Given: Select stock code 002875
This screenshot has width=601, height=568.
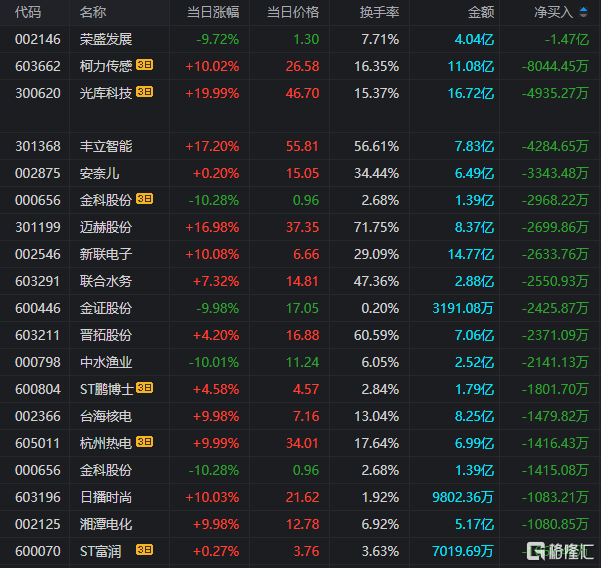Looking at the screenshot, I should pyautogui.click(x=38, y=173).
